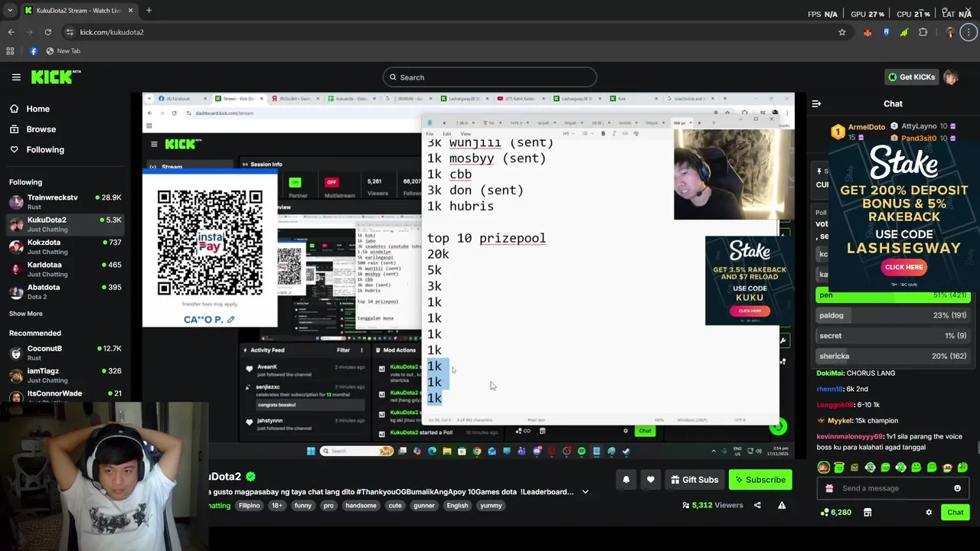
Task: Subscribe to KukuDota2 channel
Action: [x=760, y=480]
